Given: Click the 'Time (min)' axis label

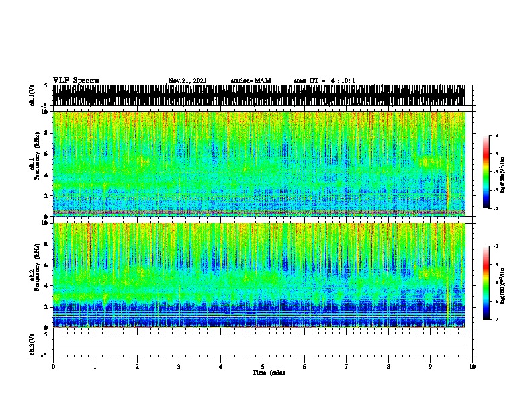Looking at the screenshot, I should coord(269,373).
